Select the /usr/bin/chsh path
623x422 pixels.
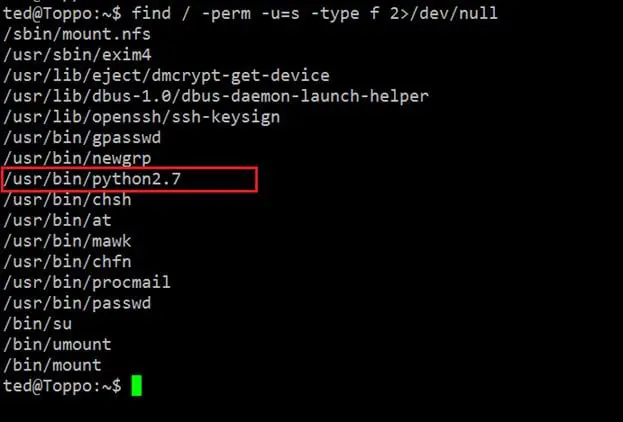coord(66,200)
